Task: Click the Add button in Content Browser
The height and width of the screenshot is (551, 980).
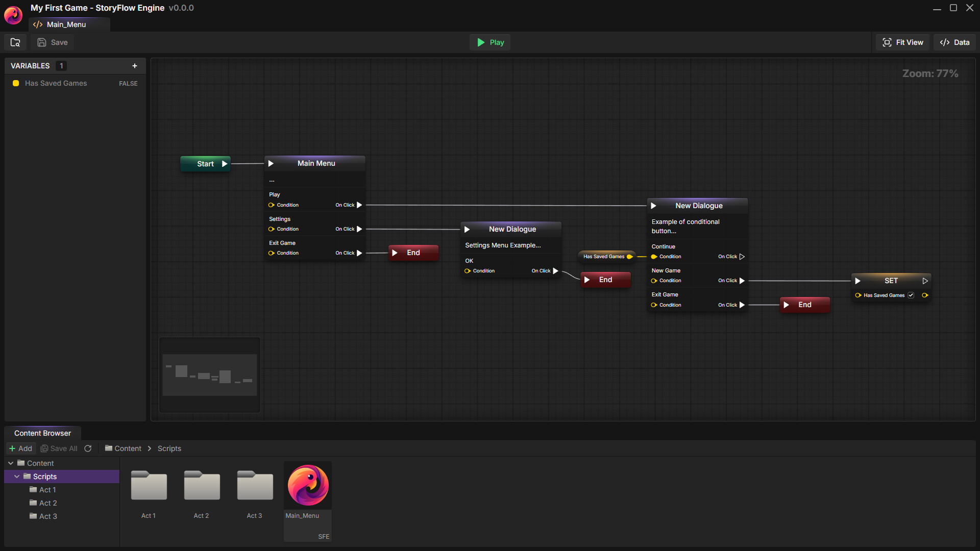Action: (20, 448)
